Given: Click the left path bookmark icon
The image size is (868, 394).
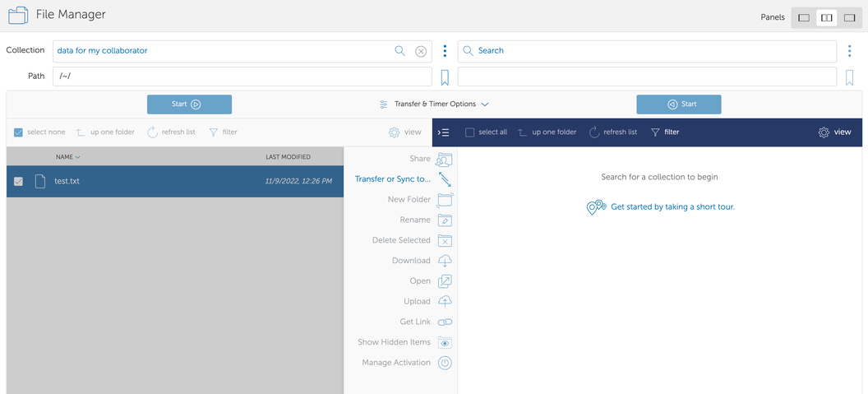Looking at the screenshot, I should pos(445,77).
